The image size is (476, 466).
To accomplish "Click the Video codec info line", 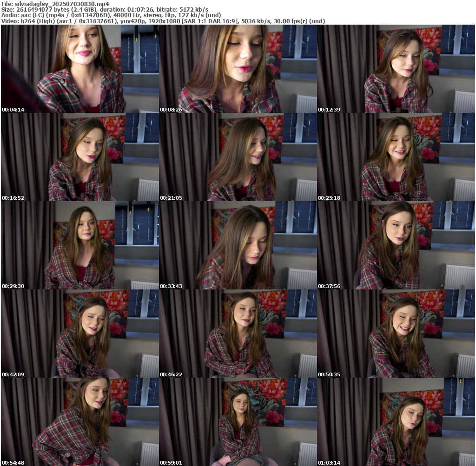I will coord(163,21).
